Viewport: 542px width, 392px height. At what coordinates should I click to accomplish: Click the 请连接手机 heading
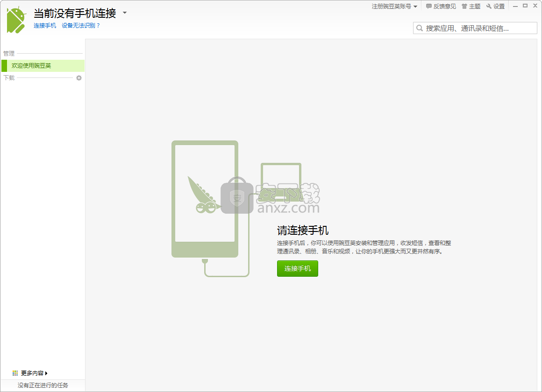pyautogui.click(x=303, y=231)
